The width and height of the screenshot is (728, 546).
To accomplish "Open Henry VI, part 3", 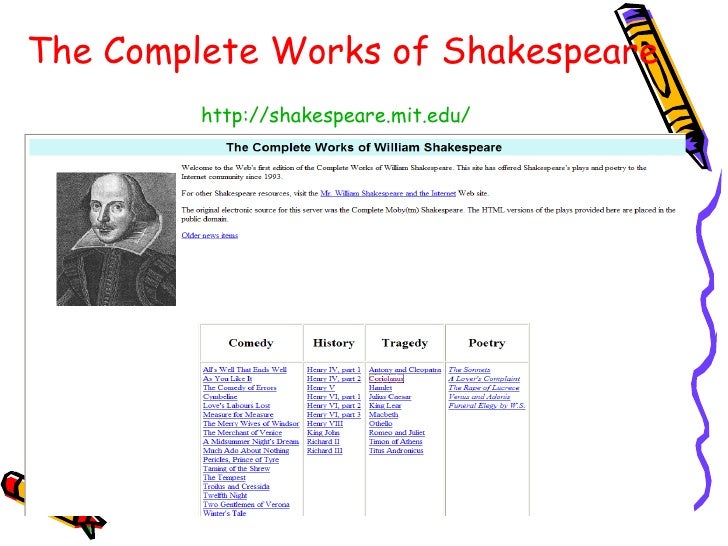I will 334,415.
